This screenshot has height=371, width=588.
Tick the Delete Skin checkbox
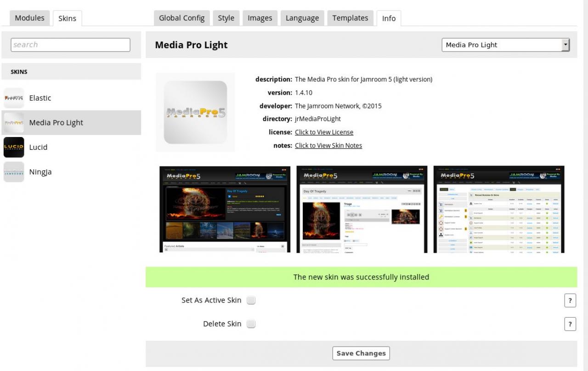pos(251,324)
